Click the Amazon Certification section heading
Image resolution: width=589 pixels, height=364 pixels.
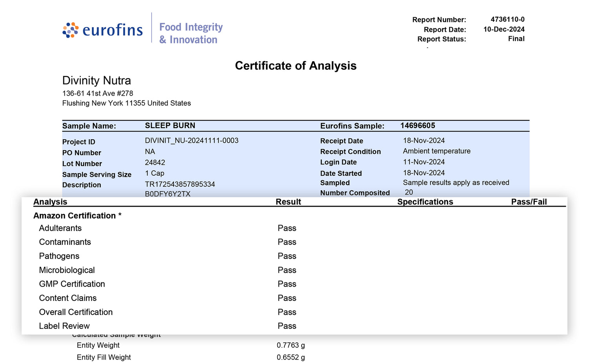(x=77, y=216)
